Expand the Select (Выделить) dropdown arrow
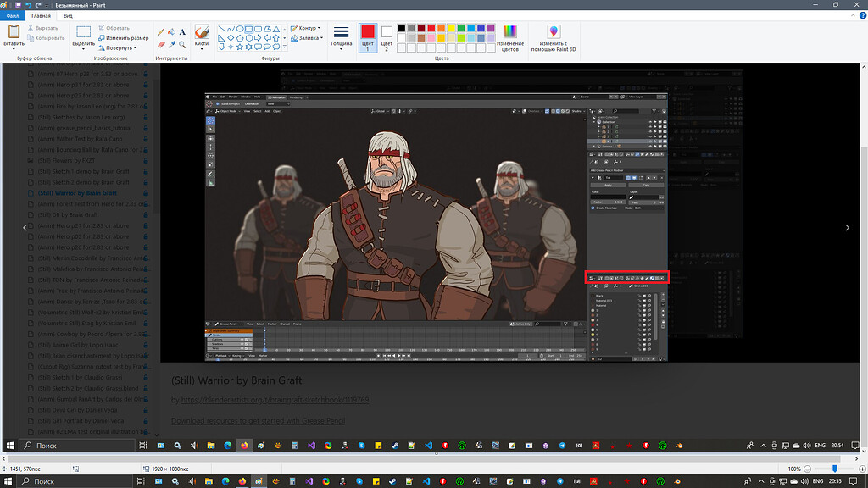The image size is (868, 488). click(x=84, y=48)
